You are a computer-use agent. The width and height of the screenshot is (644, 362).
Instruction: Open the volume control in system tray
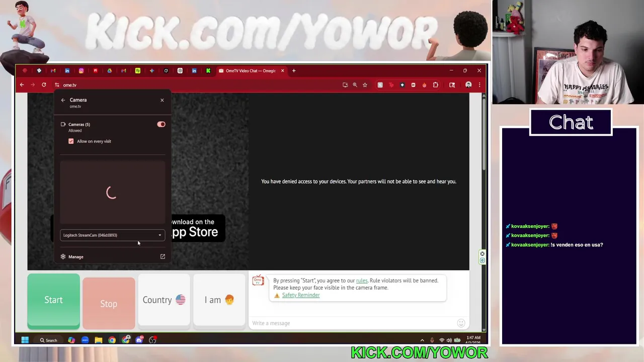point(450,340)
